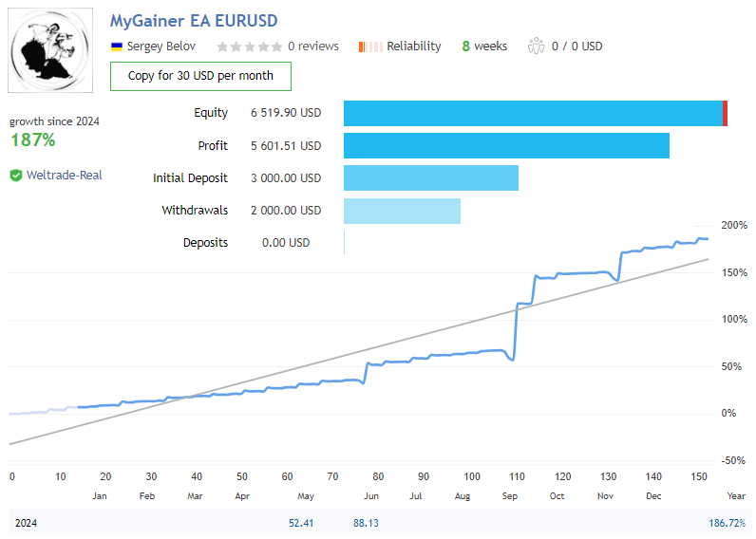Click the 2 000.00 USD withdrawals value
This screenshot has width=756, height=539.
[x=286, y=211]
